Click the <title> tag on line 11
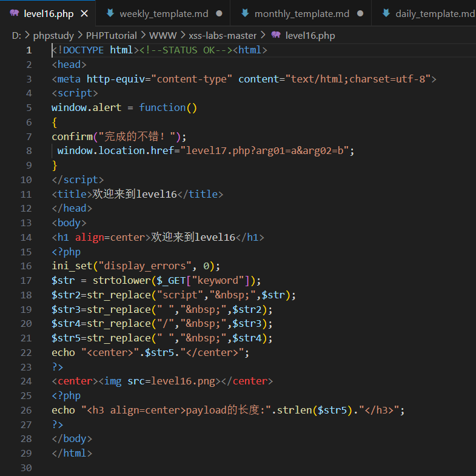 [x=72, y=194]
